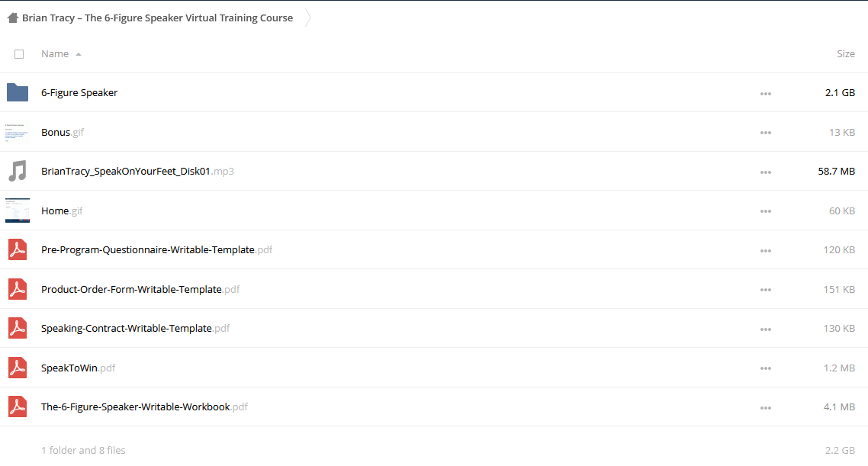
Task: Click the 1.2 MB size value
Action: click(x=839, y=368)
